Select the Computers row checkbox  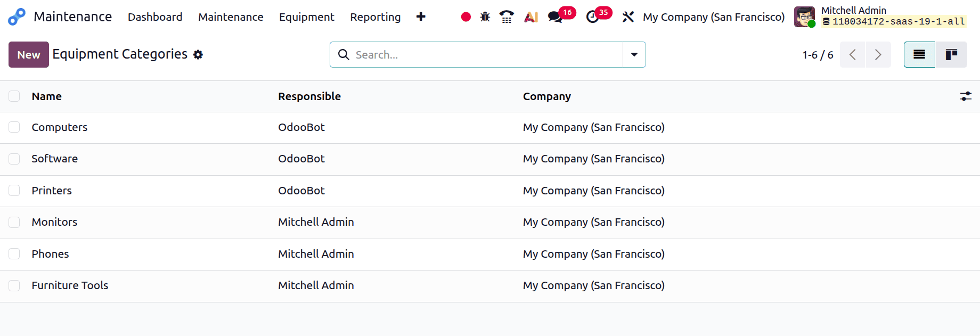click(14, 127)
